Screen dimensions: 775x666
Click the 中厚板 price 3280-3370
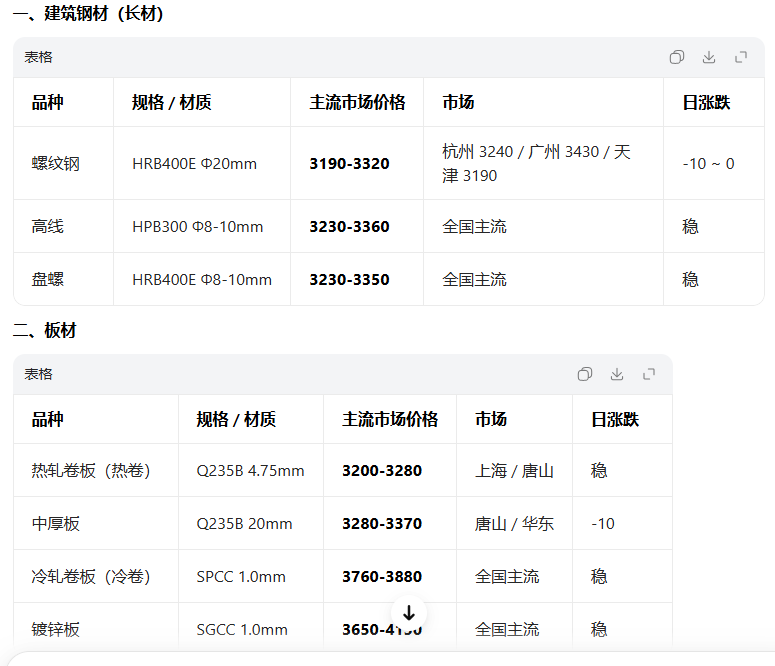point(382,523)
